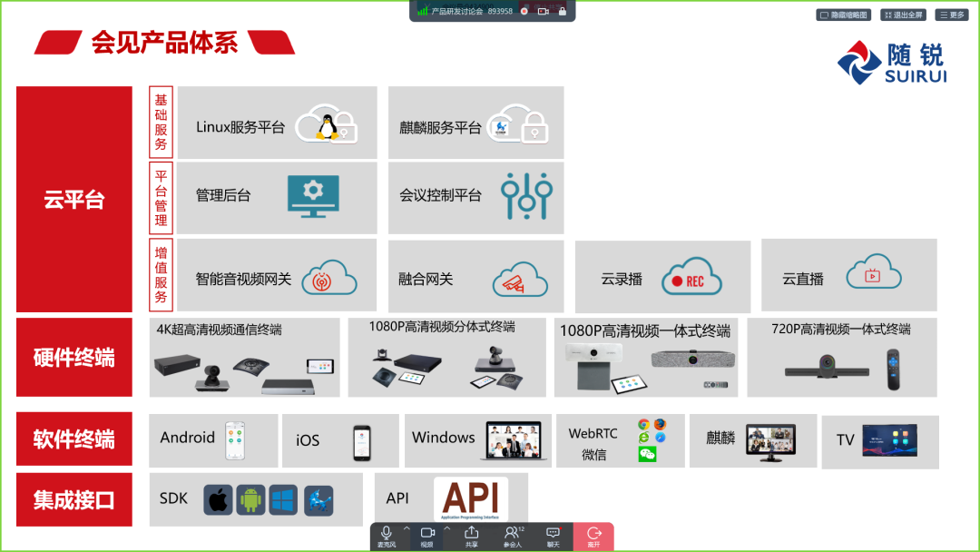Click the hide thumbnails button
Image resolution: width=980 pixels, height=552 pixels.
[x=843, y=15]
